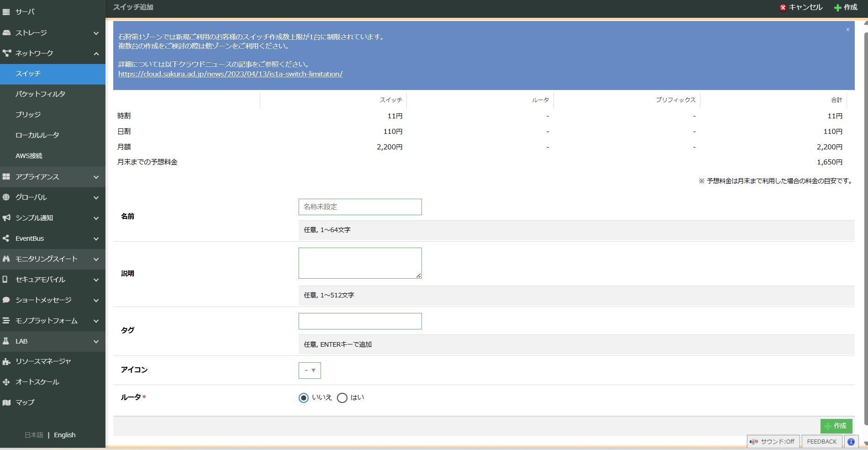Click the globe icon beside グローバル
This screenshot has height=450, width=868.
(6, 197)
